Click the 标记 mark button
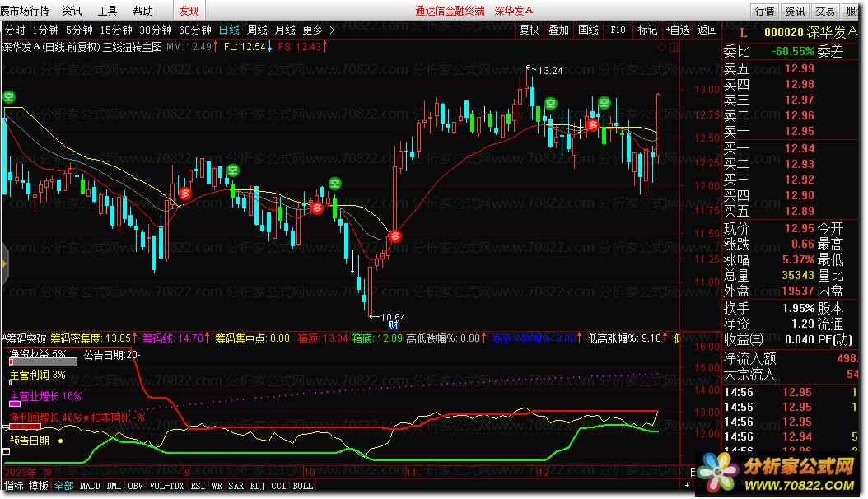The image size is (868, 499). coord(647,30)
